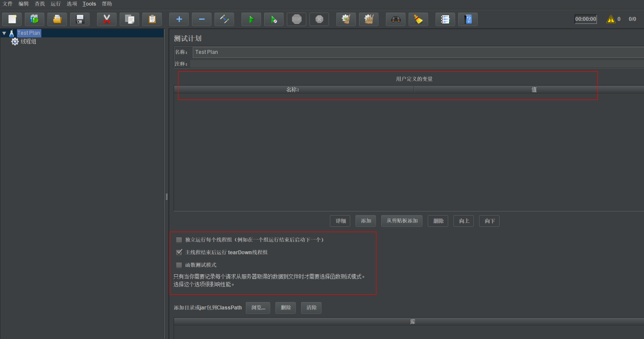Click the minus Collapse all icon
Image resolution: width=644 pixels, height=339 pixels.
[x=201, y=19]
